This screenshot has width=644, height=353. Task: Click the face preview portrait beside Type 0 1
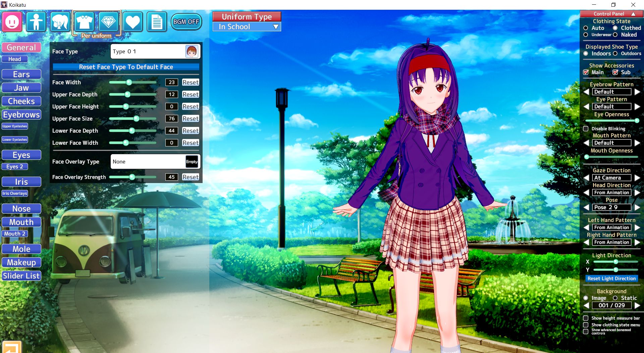[193, 51]
